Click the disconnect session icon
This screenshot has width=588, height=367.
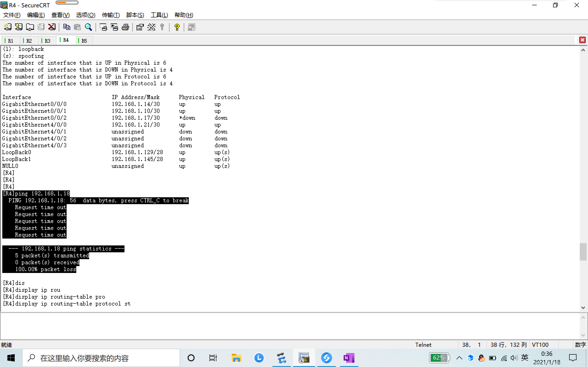coord(51,27)
